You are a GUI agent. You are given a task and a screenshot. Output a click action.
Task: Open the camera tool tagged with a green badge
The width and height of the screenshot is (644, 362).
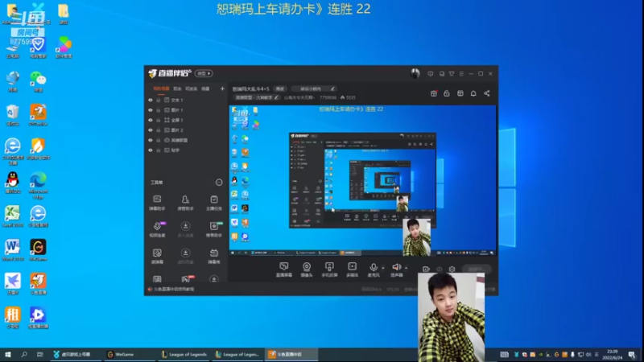(214, 229)
